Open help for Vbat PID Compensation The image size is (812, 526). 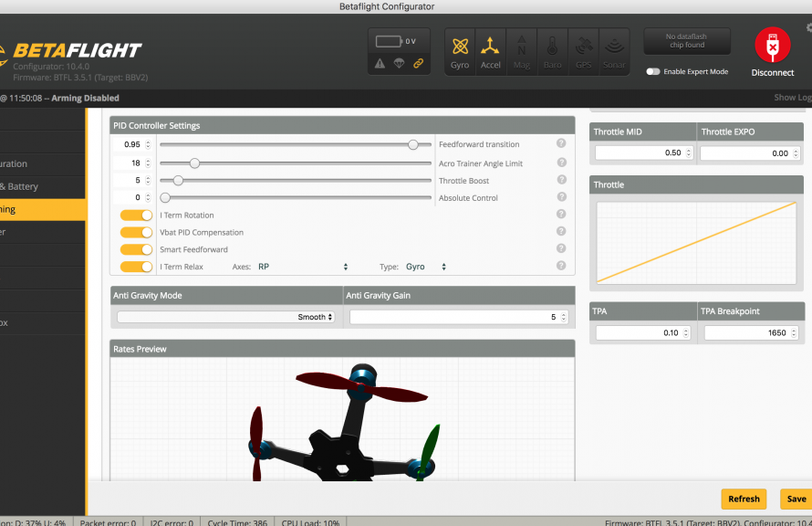[x=561, y=231]
